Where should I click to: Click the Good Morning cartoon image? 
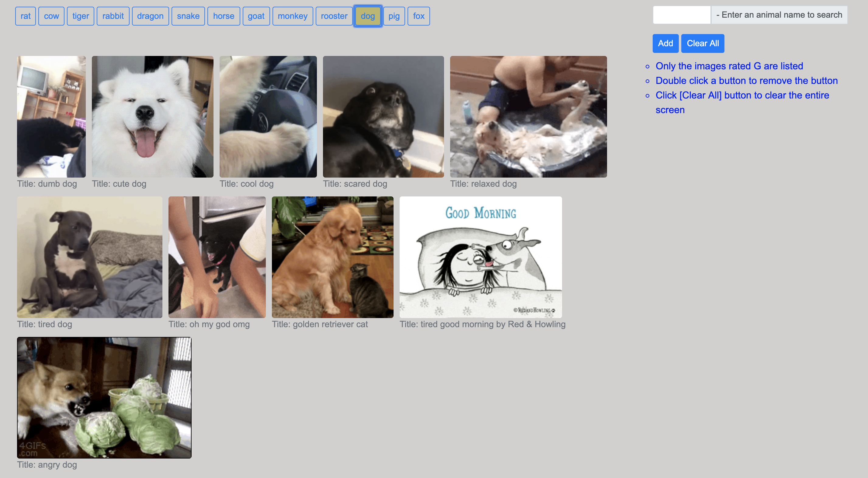click(481, 257)
